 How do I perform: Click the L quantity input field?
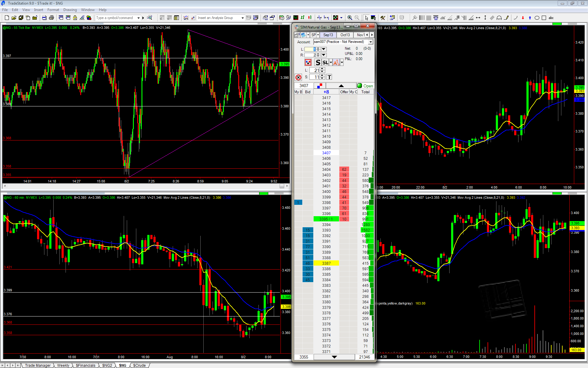[310, 49]
